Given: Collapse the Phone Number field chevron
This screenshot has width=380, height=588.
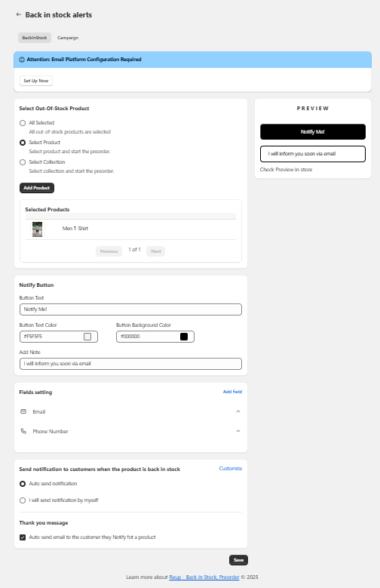Looking at the screenshot, I should 238,431.
